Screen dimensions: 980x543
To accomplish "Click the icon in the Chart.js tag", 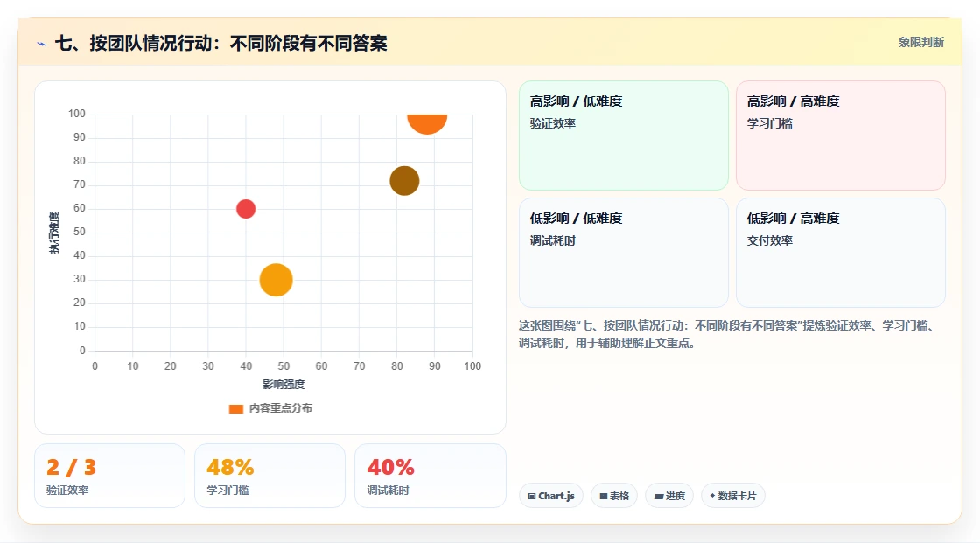I will [x=532, y=496].
